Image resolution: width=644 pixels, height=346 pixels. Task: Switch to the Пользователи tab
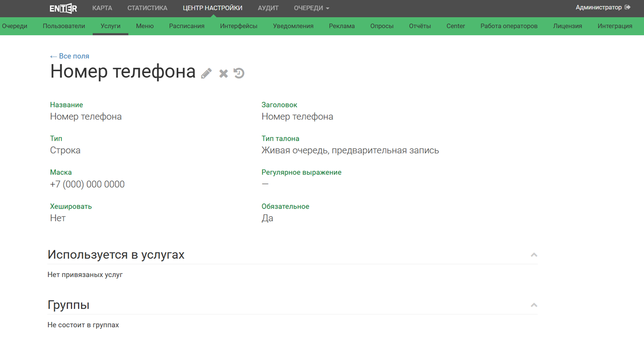tap(64, 26)
